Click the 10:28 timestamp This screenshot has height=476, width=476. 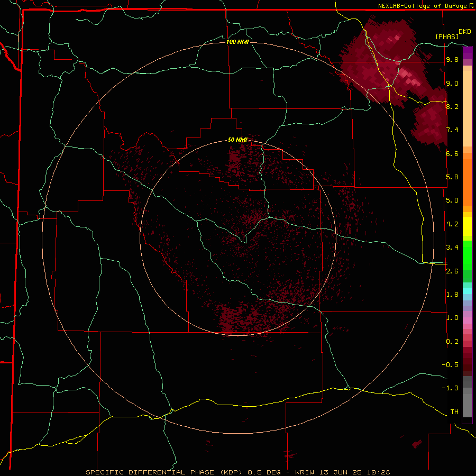pos(378,472)
